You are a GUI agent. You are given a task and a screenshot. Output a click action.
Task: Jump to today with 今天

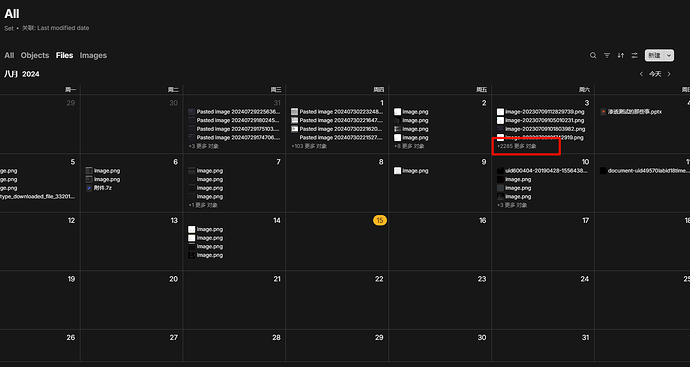655,74
